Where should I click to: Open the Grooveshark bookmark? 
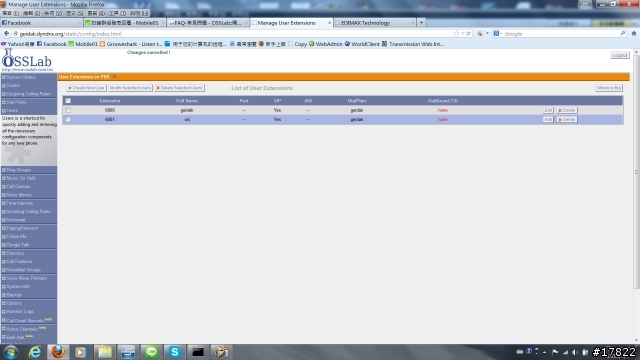tap(131, 44)
